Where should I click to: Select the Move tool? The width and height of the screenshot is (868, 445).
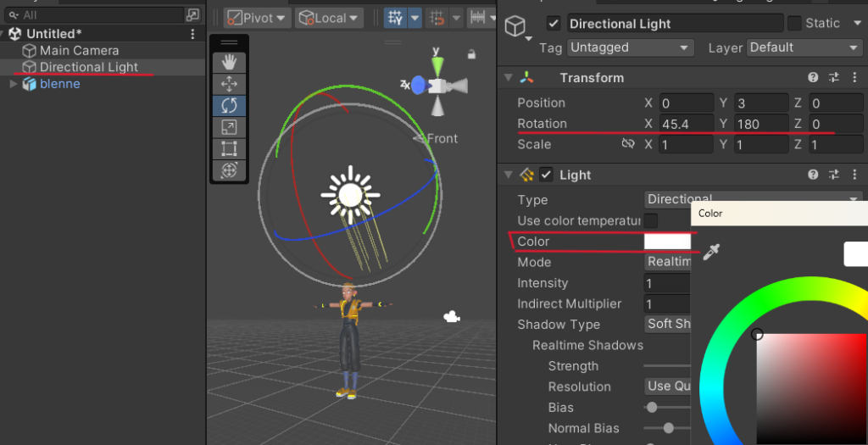click(x=229, y=84)
